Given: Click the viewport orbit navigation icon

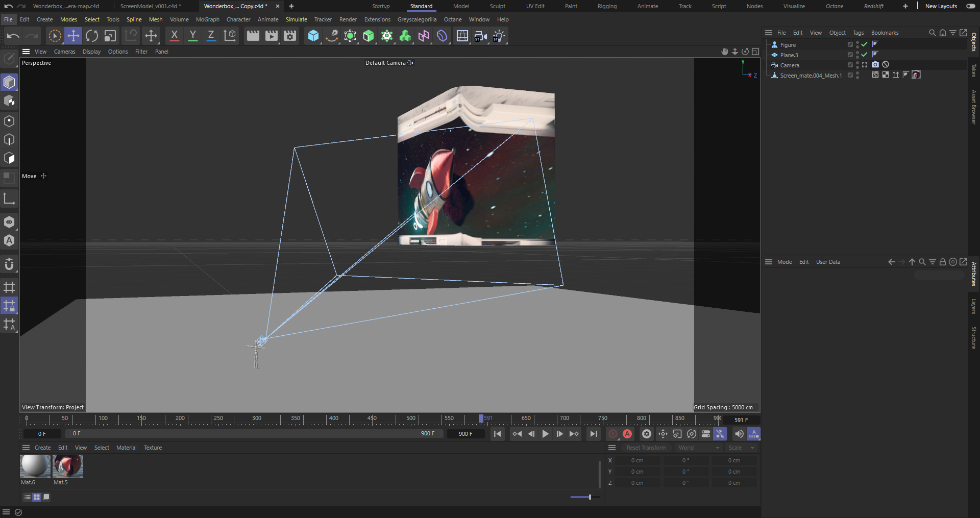Looking at the screenshot, I should pos(745,52).
